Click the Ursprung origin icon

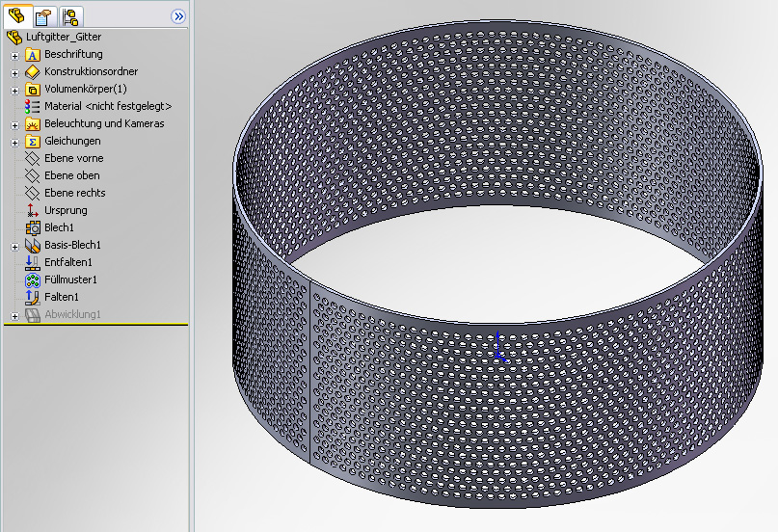(x=32, y=211)
